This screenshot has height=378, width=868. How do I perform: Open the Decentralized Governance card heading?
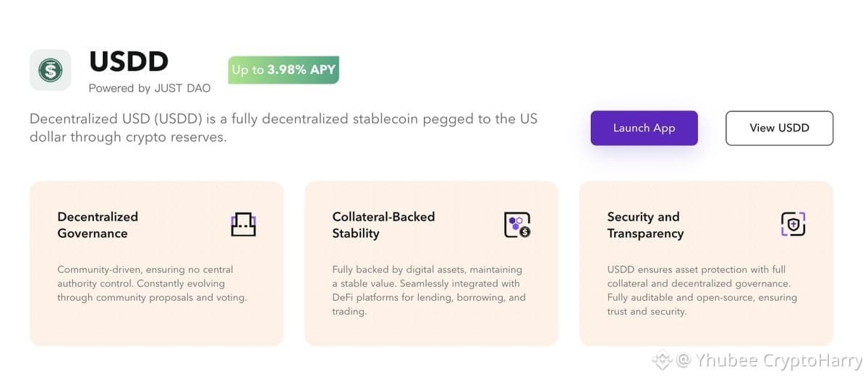(98, 225)
